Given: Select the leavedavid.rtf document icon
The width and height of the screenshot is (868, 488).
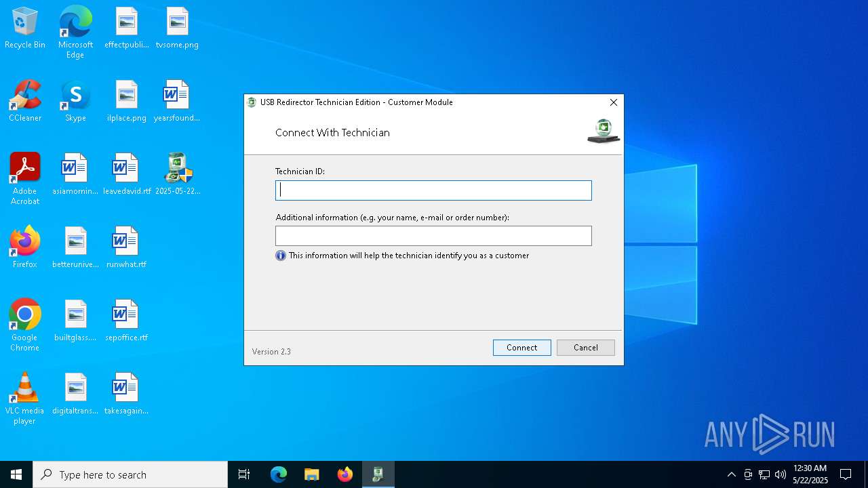Looking at the screenshot, I should (126, 175).
